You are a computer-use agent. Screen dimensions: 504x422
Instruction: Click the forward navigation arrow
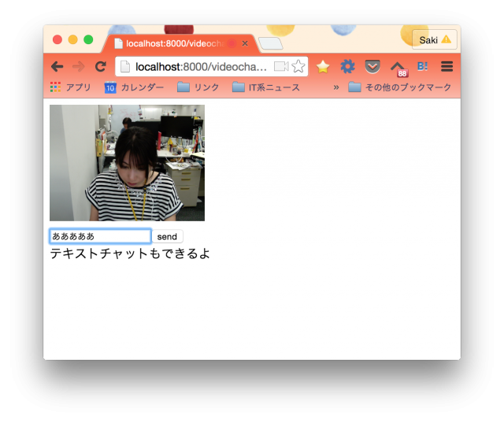(79, 67)
